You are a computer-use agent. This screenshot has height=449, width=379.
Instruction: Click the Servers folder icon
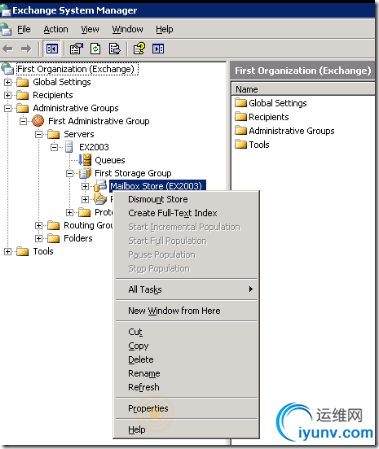click(x=54, y=134)
